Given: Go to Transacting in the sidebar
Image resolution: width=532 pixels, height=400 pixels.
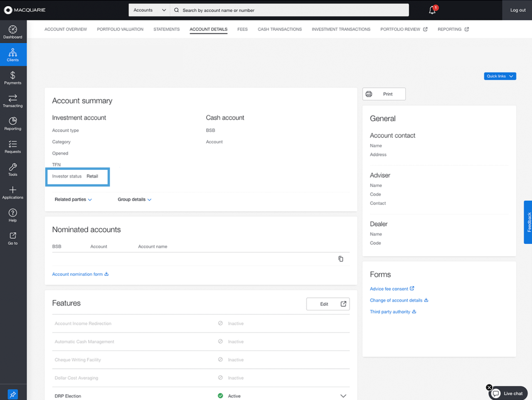Looking at the screenshot, I should tap(13, 101).
